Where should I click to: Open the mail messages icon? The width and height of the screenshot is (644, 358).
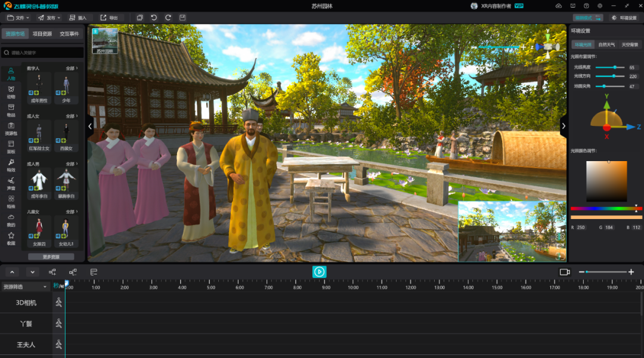click(x=572, y=6)
